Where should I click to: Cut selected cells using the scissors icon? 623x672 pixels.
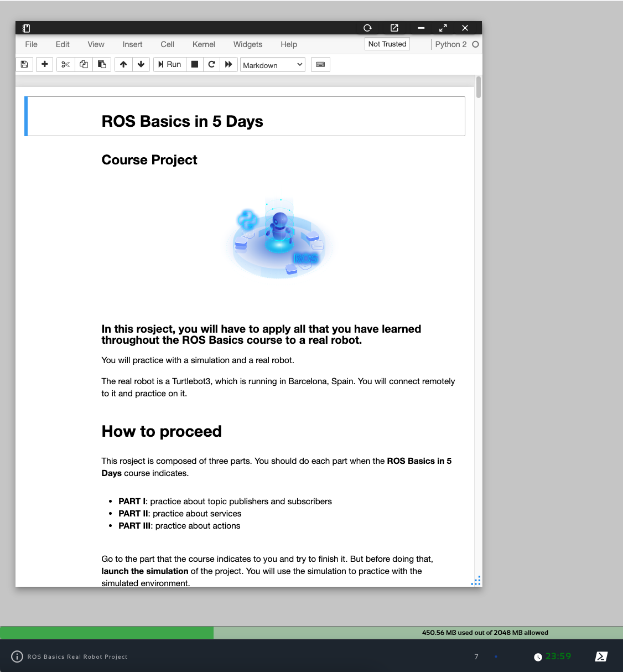pos(65,65)
